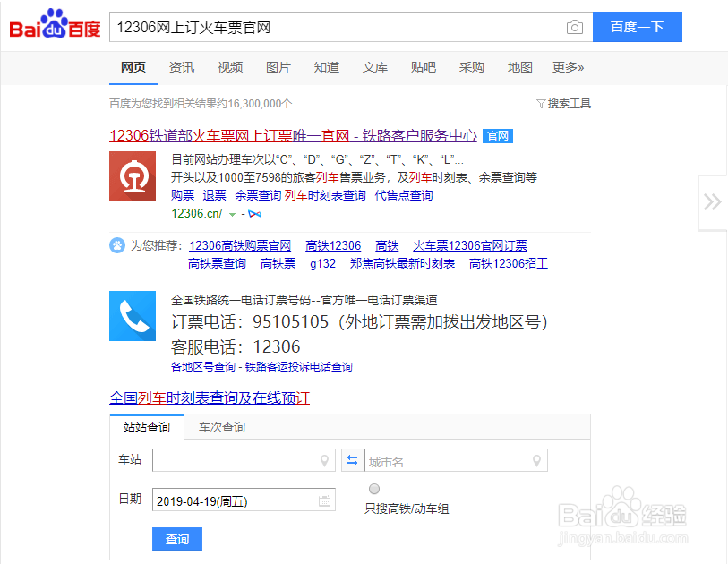Viewport: 728px width, 564px height.
Task: Expand the 更多» navigation menu
Action: [x=568, y=66]
